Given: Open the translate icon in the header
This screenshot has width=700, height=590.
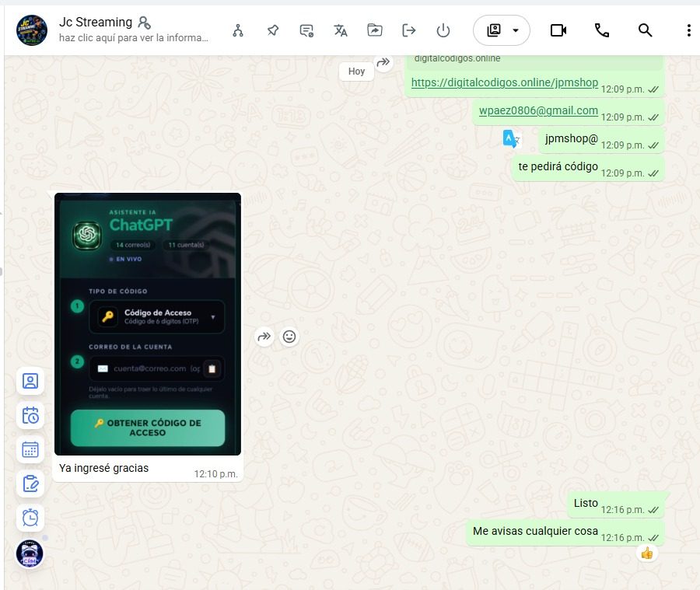Looking at the screenshot, I should point(341,30).
